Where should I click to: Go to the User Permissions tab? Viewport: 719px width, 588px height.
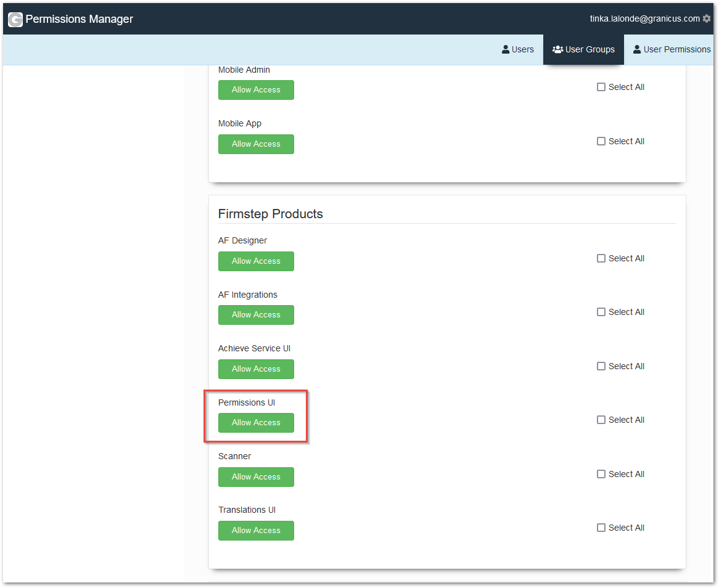coord(672,49)
